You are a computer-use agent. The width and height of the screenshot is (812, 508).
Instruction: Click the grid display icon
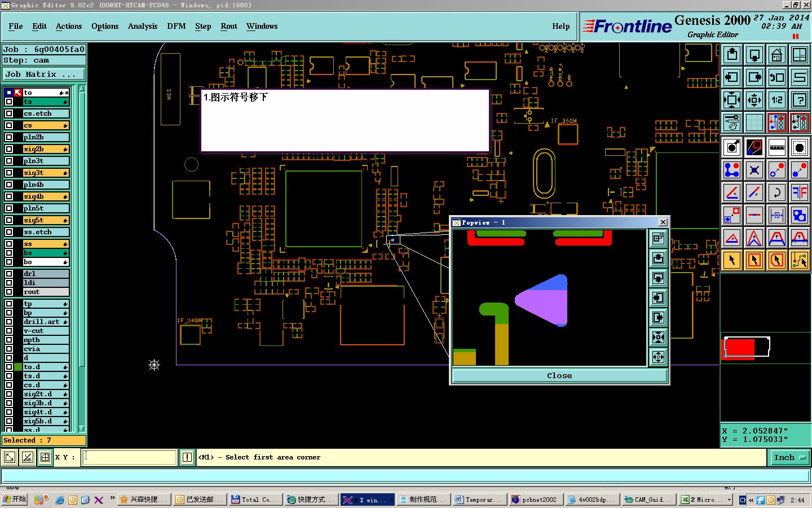point(754,122)
